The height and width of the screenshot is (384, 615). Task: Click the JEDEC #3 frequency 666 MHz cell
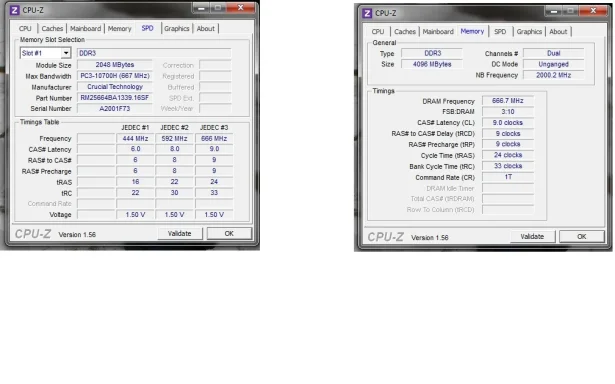pyautogui.click(x=214, y=138)
